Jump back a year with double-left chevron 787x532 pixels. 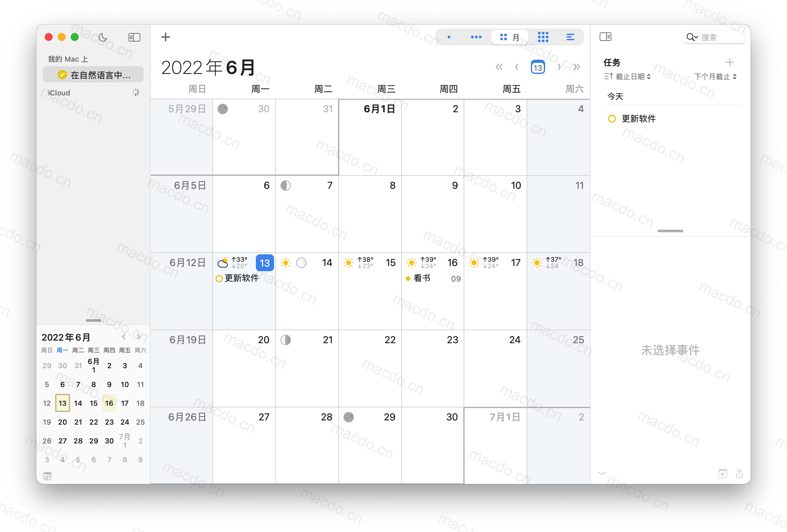(499, 67)
